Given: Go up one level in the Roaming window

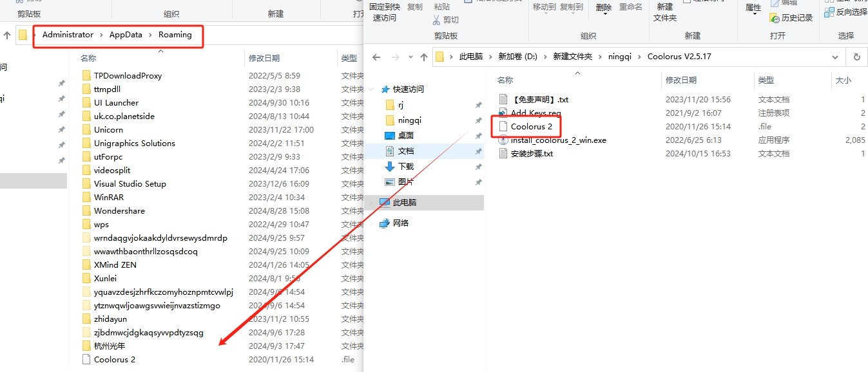Looking at the screenshot, I should pos(7,35).
